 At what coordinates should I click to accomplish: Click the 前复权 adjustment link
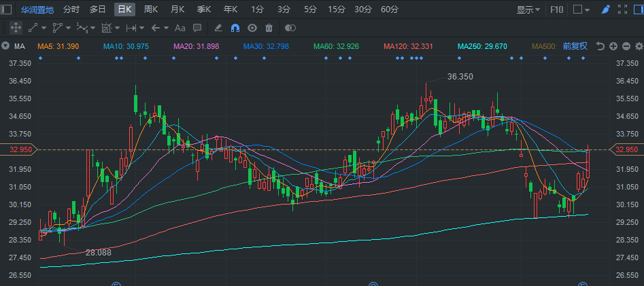[x=575, y=46]
